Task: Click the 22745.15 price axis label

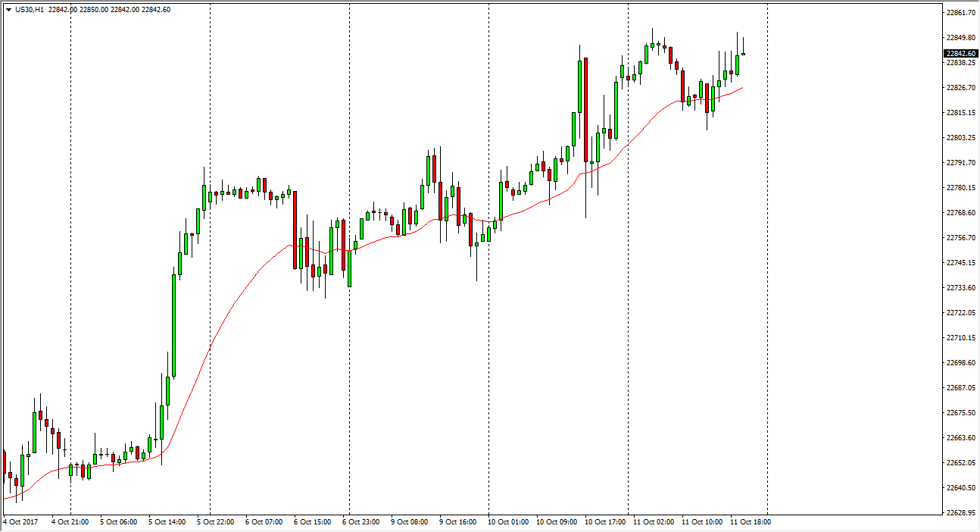Action: click(x=960, y=263)
